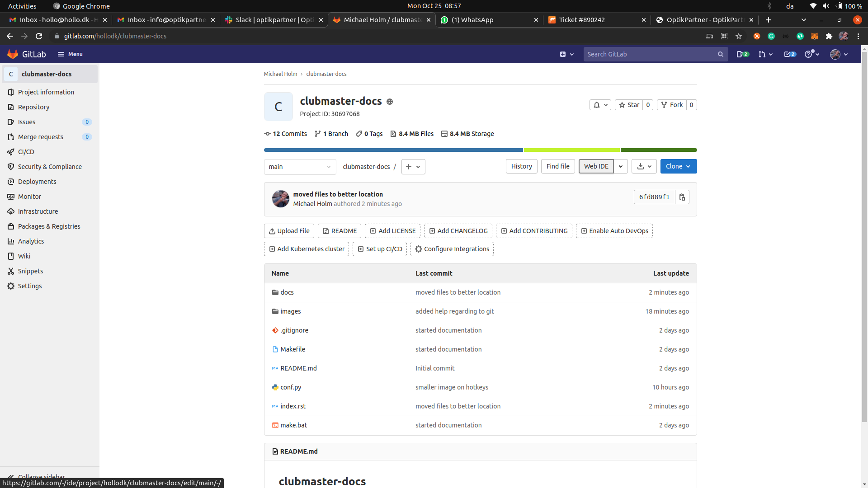Bookmark page with Chrome star icon
Screen dimensions: 868x488
point(739,36)
